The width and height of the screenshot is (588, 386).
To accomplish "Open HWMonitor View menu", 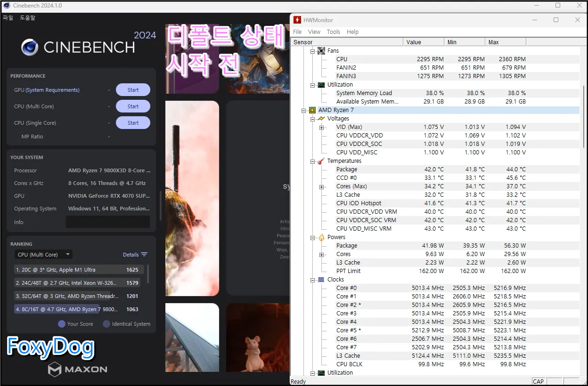I will coord(314,32).
